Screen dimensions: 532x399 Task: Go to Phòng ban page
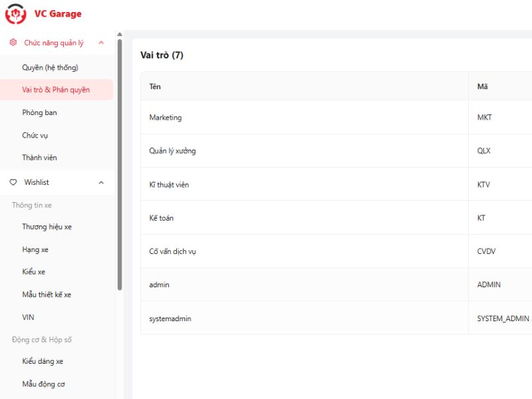point(39,112)
